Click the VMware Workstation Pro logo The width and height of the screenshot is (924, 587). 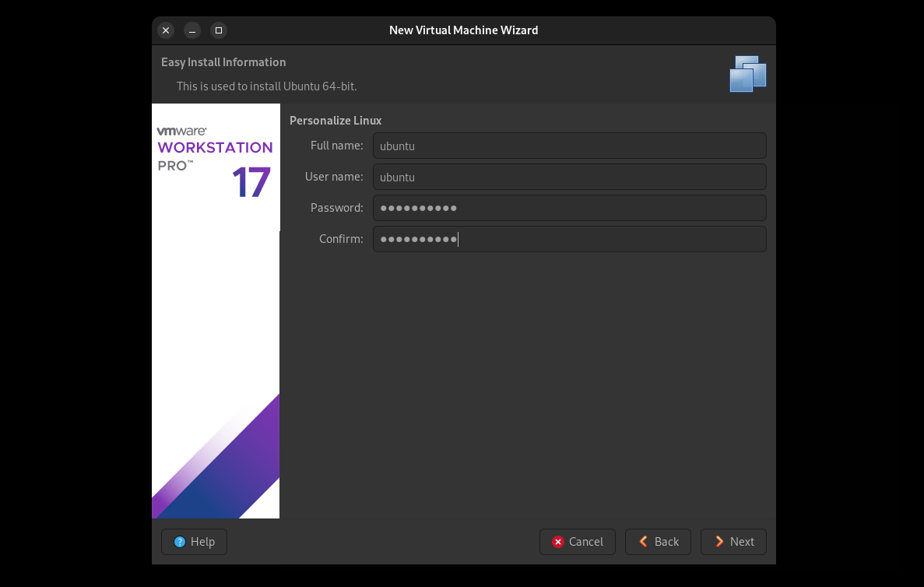215,148
